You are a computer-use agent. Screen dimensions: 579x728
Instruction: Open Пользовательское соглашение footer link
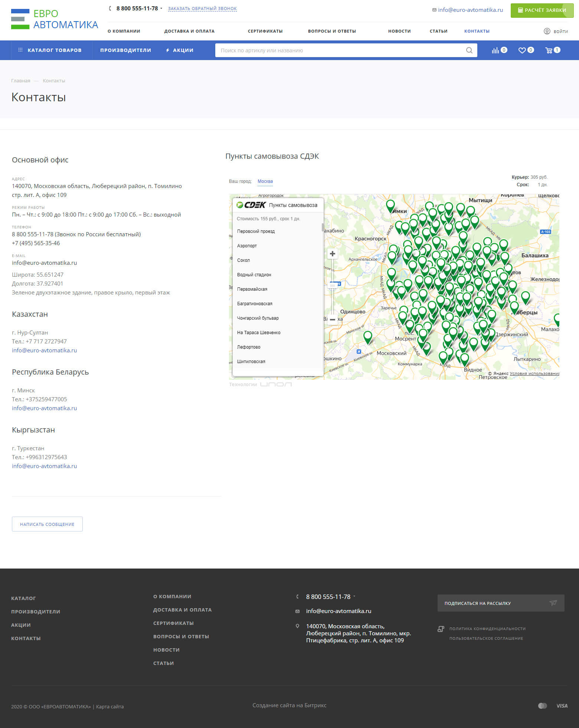[x=486, y=638]
